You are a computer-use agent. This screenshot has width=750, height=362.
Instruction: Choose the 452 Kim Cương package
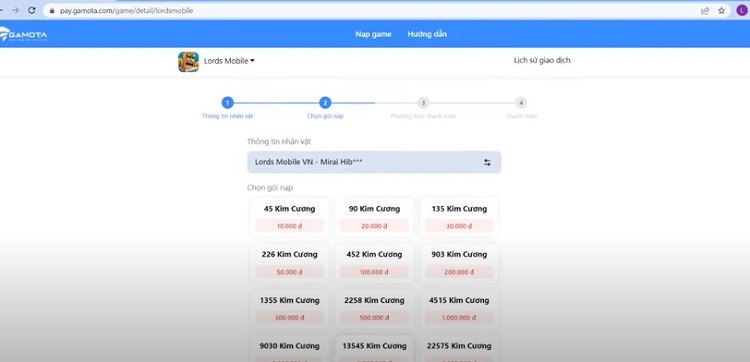tap(374, 263)
